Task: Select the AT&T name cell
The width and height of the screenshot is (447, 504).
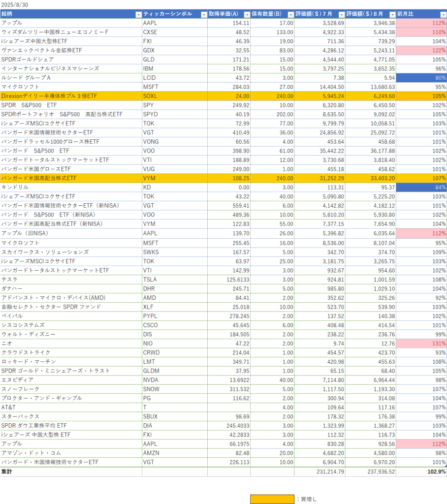Action: tap(71, 407)
